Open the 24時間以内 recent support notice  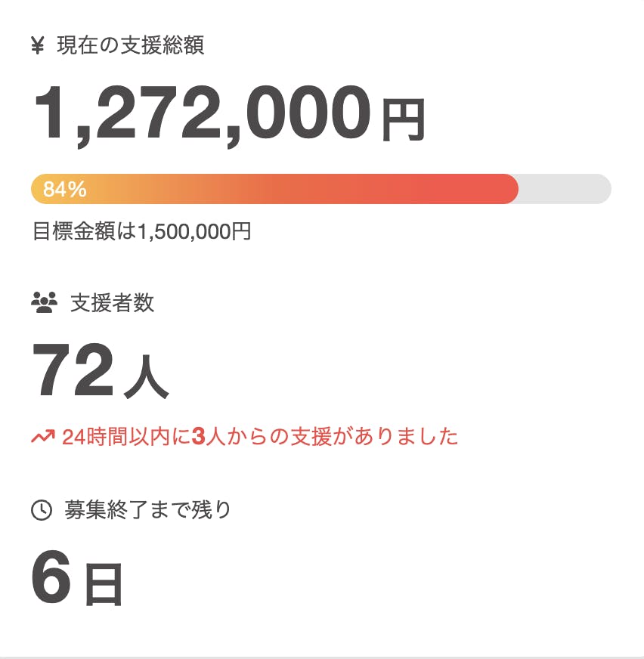click(x=260, y=437)
